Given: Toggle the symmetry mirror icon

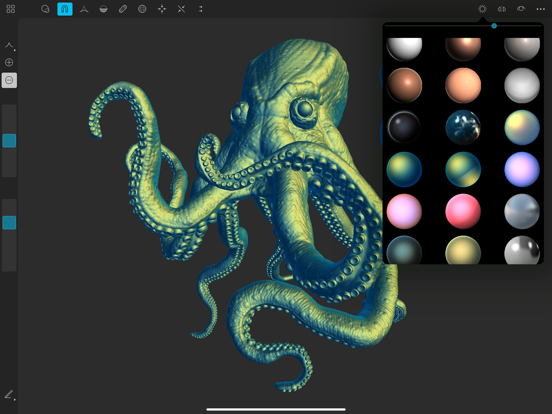Looking at the screenshot, I should tap(502, 9).
